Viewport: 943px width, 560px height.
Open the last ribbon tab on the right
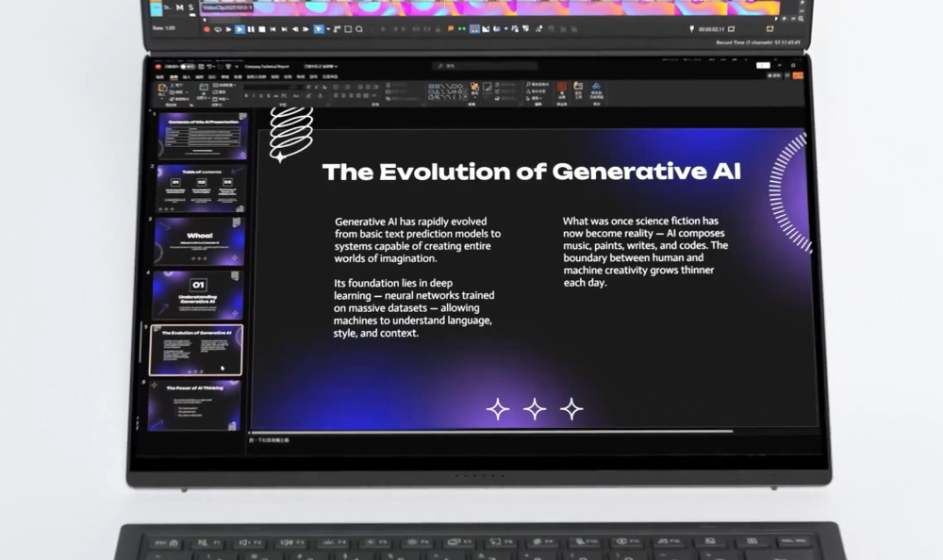click(x=330, y=77)
